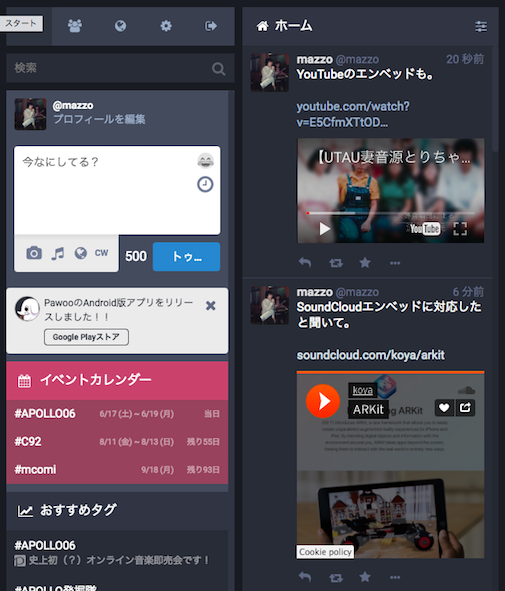Viewport: 505px width, 591px height.
Task: Select the スタート tab
Action: [21, 24]
